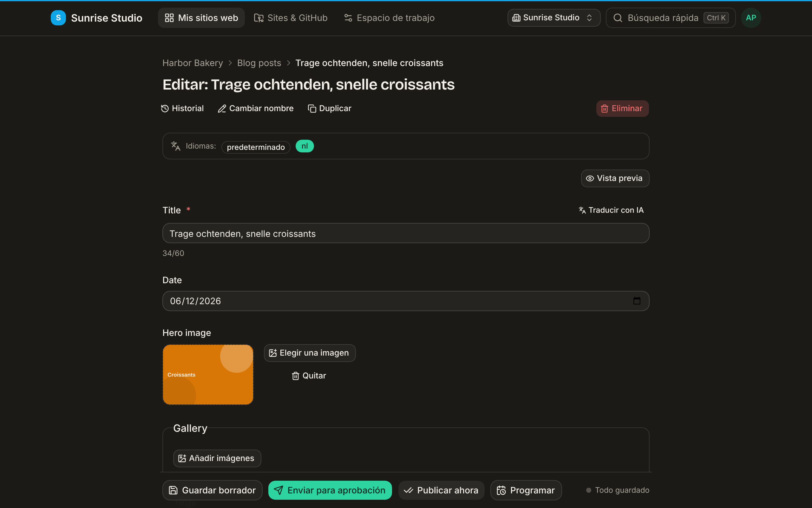Screen dimensions: 812x508
Task: Remove hero image with Quitar
Action: pos(309,376)
